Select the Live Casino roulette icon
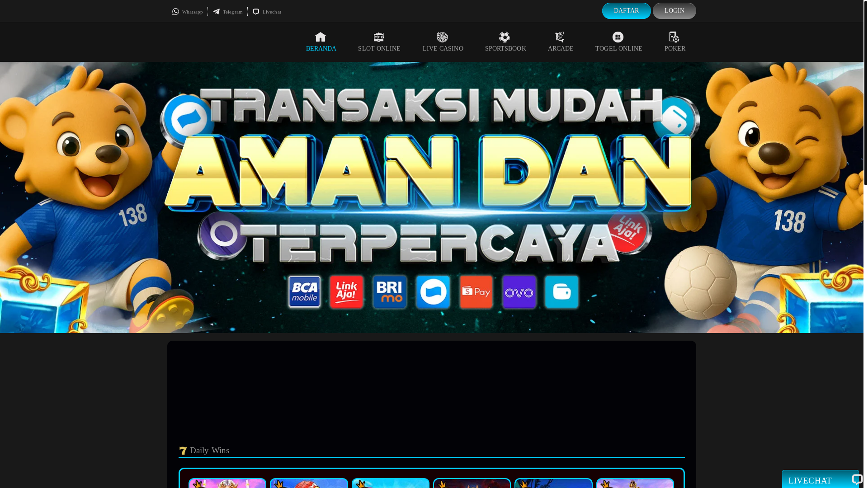The image size is (868, 488). click(442, 37)
